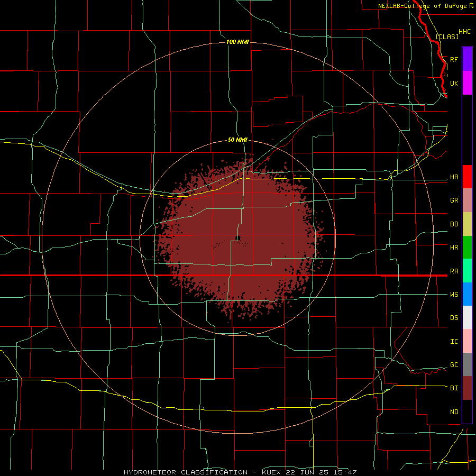Click the "GR" legend label

[x=454, y=200]
